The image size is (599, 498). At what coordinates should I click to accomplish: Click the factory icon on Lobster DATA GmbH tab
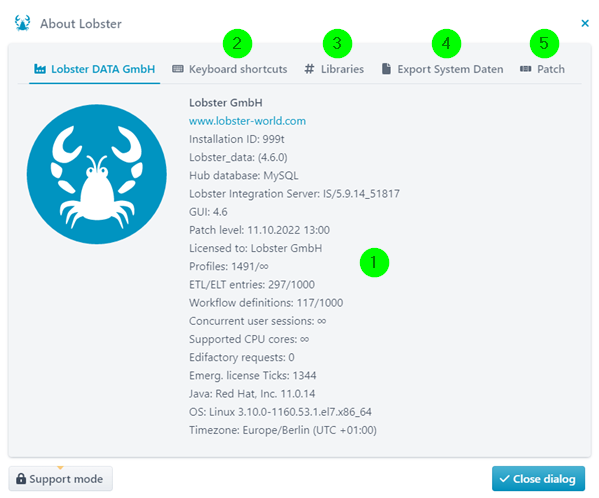40,69
